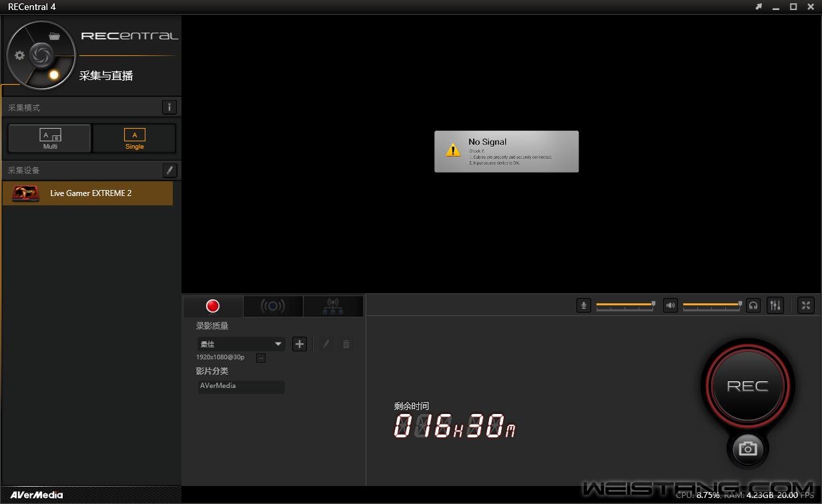Show resolution details with ellipsis button

click(x=261, y=358)
